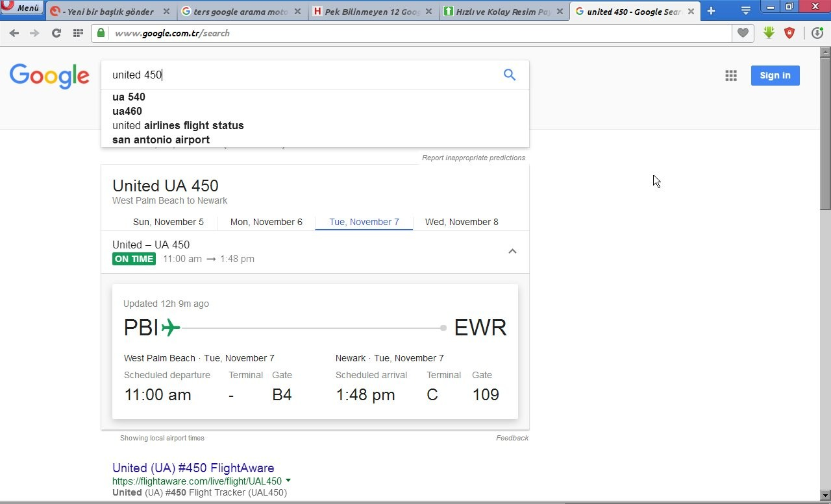The image size is (831, 504).
Task: Click arrival Terminal C value
Action: click(x=432, y=394)
